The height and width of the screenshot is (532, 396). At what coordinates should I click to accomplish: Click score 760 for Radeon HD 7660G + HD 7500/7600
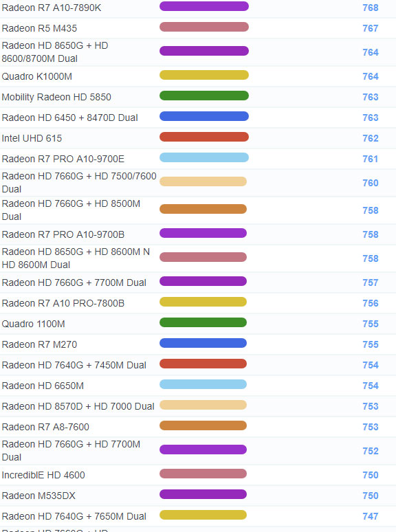coord(370,184)
